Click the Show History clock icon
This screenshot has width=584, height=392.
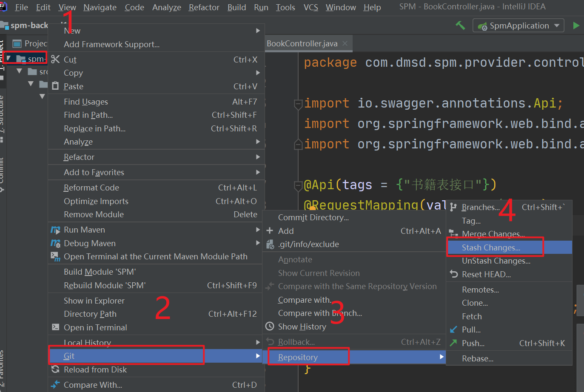click(270, 327)
